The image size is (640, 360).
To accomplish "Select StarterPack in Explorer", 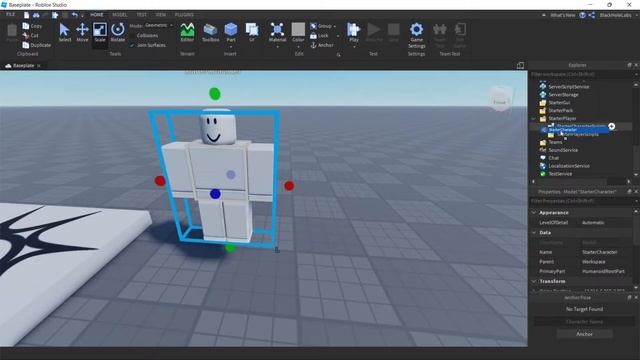I will (560, 111).
